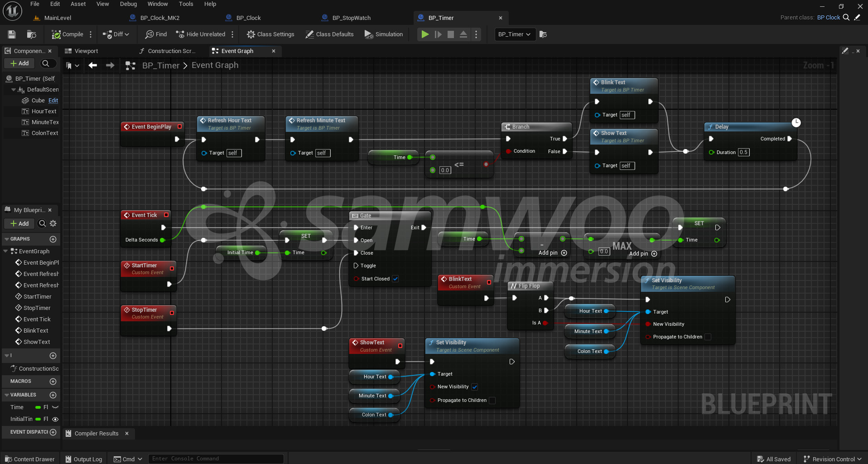The height and width of the screenshot is (464, 868).
Task: Click the BP Clock parent class link
Action: tap(829, 18)
